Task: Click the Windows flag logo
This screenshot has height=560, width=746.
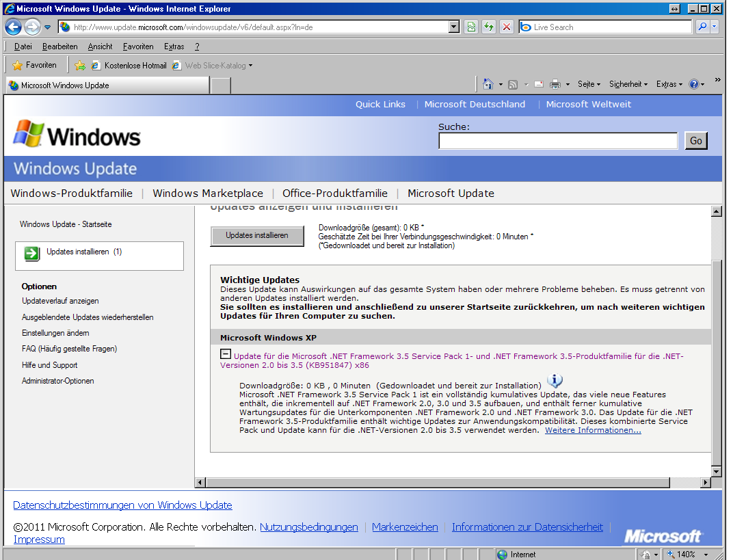Action: pyautogui.click(x=29, y=134)
